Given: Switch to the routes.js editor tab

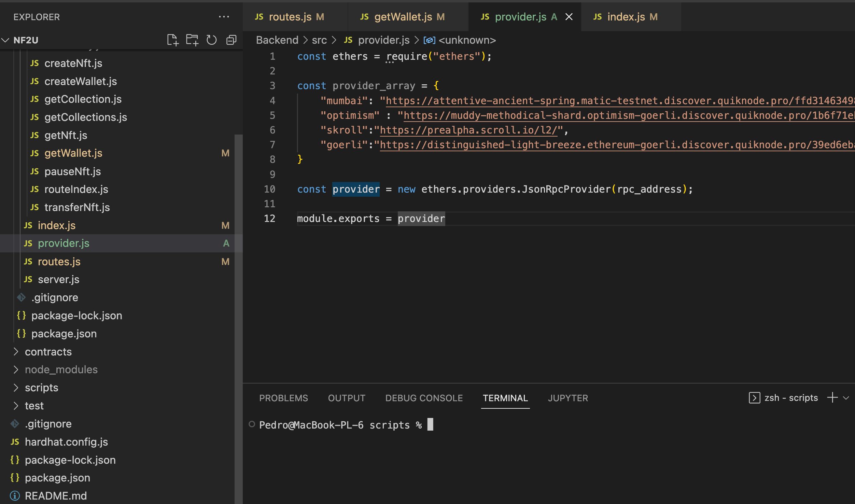Looking at the screenshot, I should coord(295,17).
